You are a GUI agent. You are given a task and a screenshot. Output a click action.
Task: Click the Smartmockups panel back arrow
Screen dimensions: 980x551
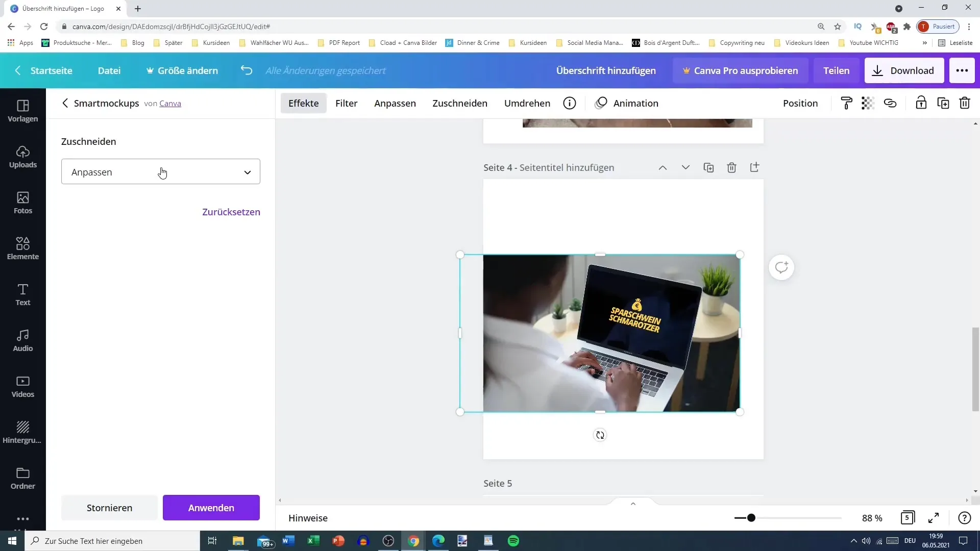pos(65,103)
